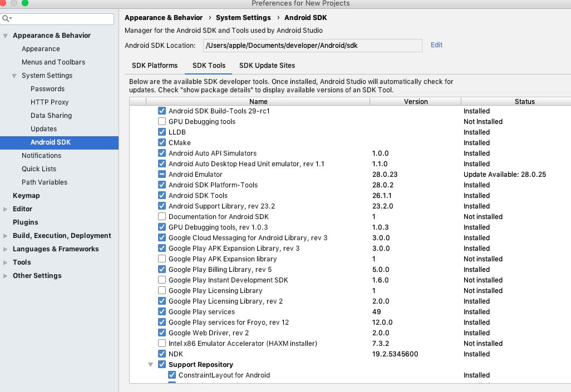
Task: Enable GPU Debugging tools checkbox
Action: (162, 122)
